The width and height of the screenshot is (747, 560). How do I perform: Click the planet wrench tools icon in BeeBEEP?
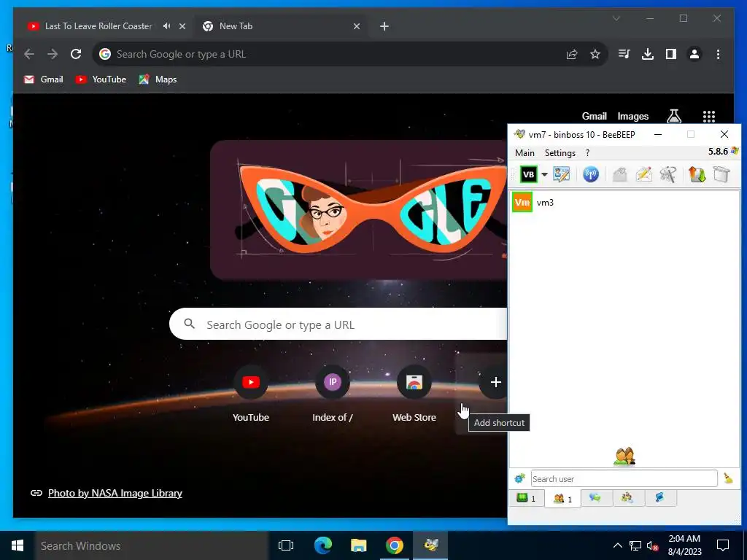(668, 174)
